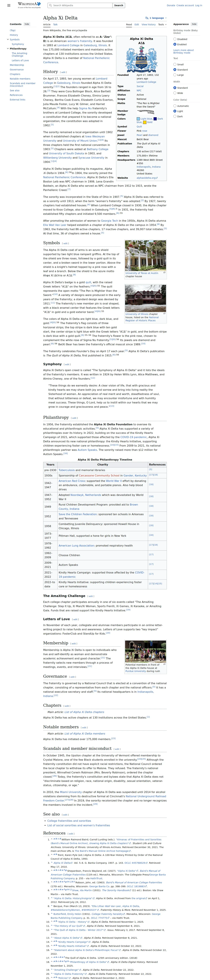This screenshot has height=980, width=210.
Task: Hide the Appearance panel
Action: click(x=194, y=24)
